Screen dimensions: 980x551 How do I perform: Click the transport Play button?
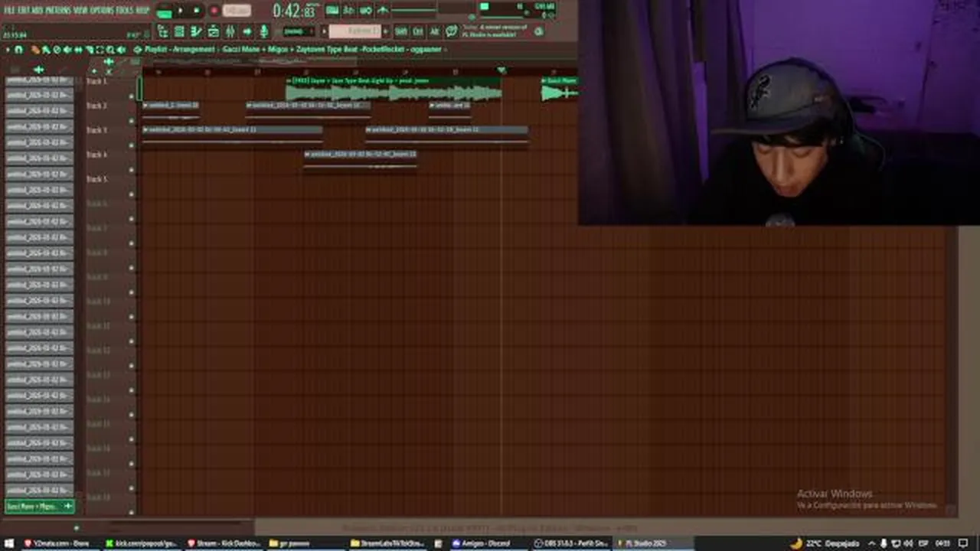click(181, 11)
